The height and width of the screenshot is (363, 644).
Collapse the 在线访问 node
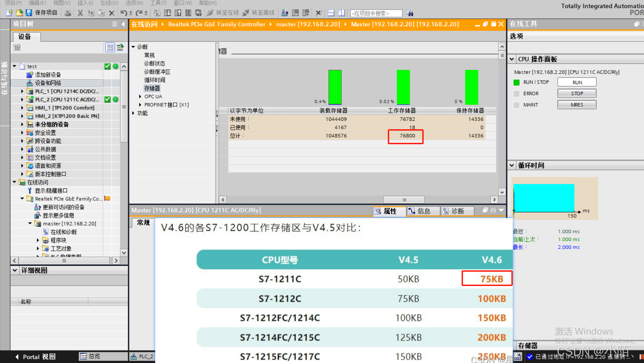(15, 182)
